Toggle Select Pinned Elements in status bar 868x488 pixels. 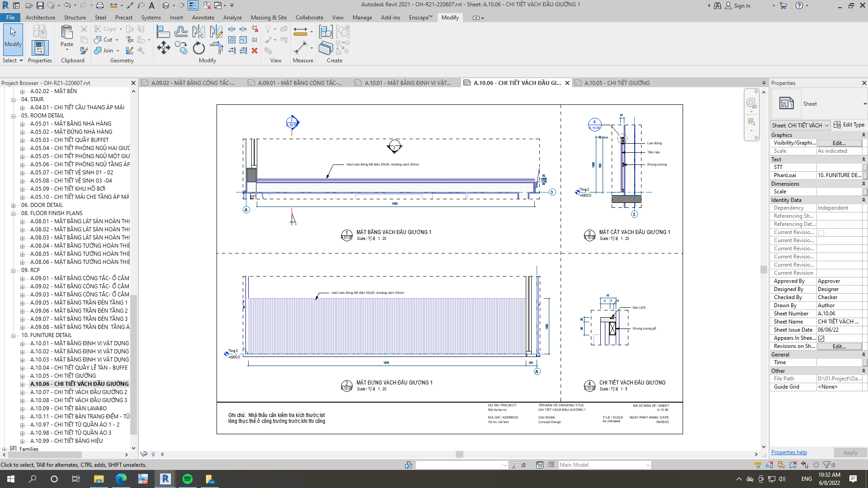[781, 465]
